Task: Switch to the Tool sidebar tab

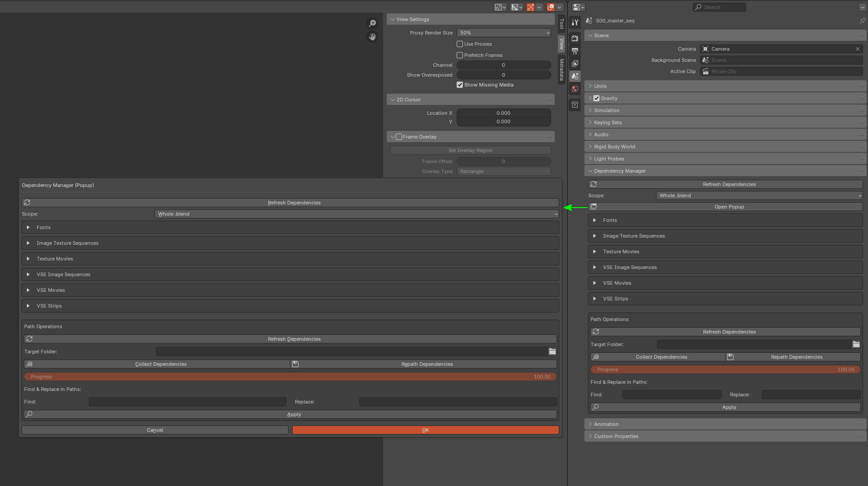Action: pos(561,24)
